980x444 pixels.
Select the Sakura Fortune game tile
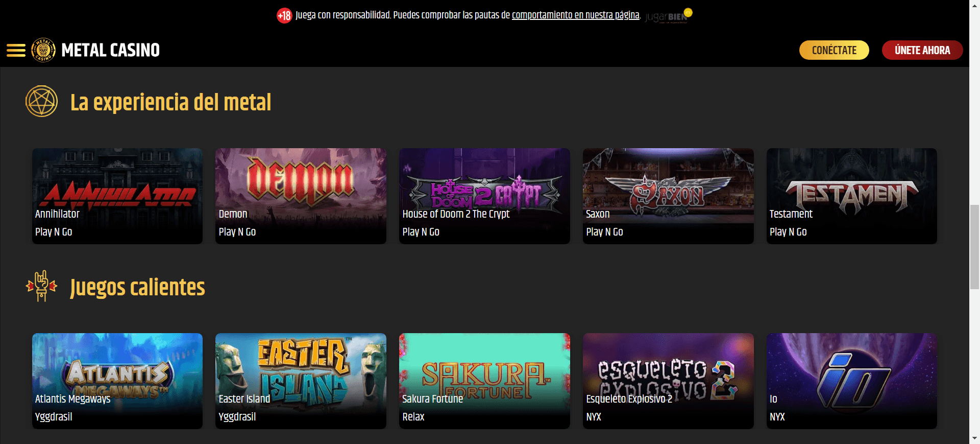[x=484, y=381]
